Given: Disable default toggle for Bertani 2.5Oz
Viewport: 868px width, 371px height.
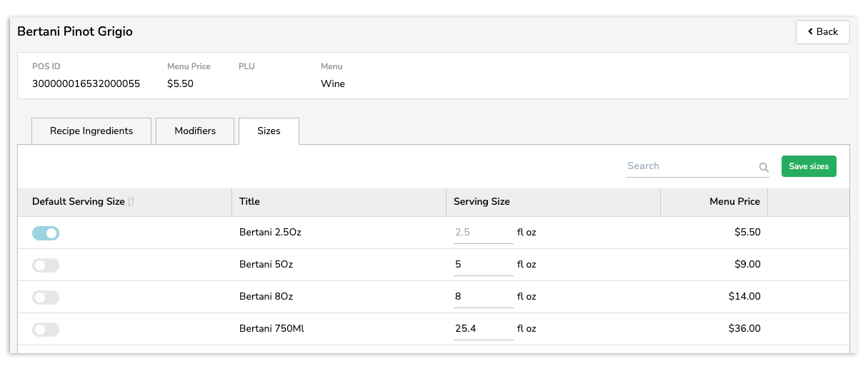Looking at the screenshot, I should [x=46, y=233].
